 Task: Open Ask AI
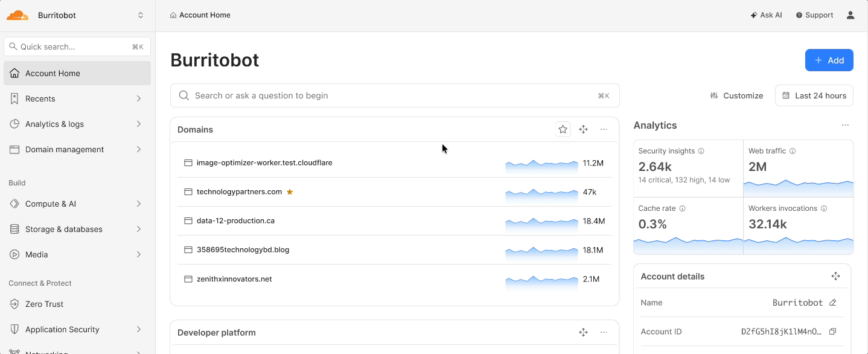[766, 15]
